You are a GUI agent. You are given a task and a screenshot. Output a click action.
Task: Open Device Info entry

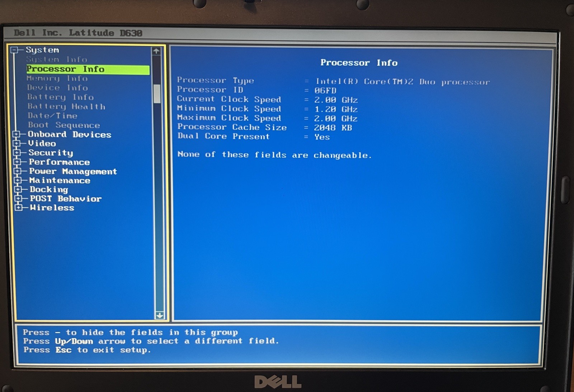(x=57, y=87)
